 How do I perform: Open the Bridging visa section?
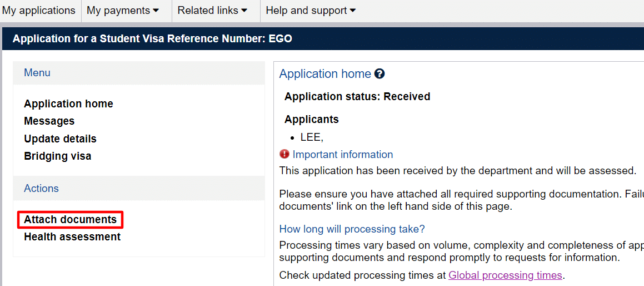coord(57,156)
